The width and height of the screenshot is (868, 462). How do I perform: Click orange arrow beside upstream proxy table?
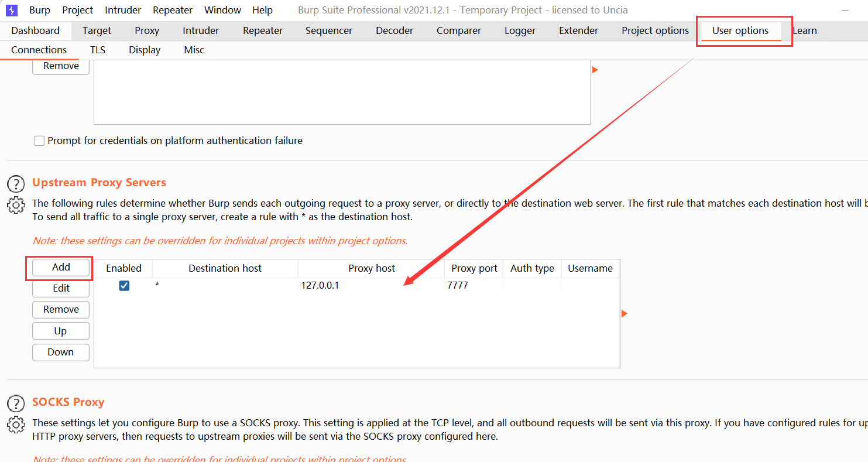[624, 314]
